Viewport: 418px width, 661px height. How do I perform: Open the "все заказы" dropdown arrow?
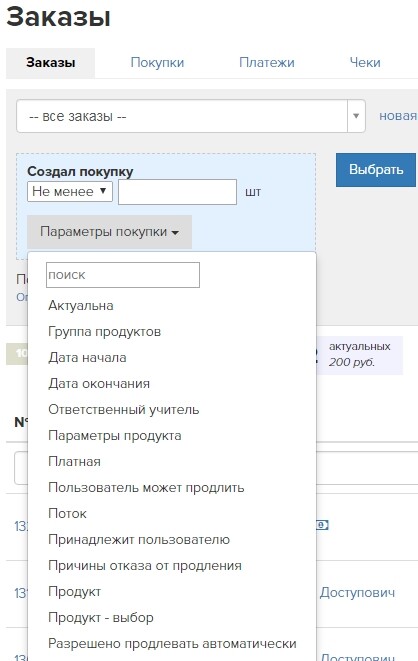[356, 116]
